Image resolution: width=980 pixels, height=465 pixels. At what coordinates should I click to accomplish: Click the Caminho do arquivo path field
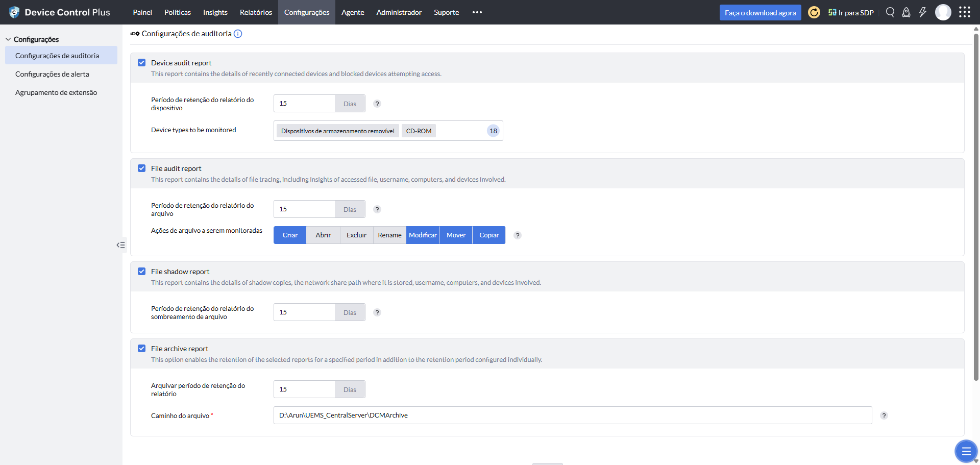pyautogui.click(x=572, y=415)
